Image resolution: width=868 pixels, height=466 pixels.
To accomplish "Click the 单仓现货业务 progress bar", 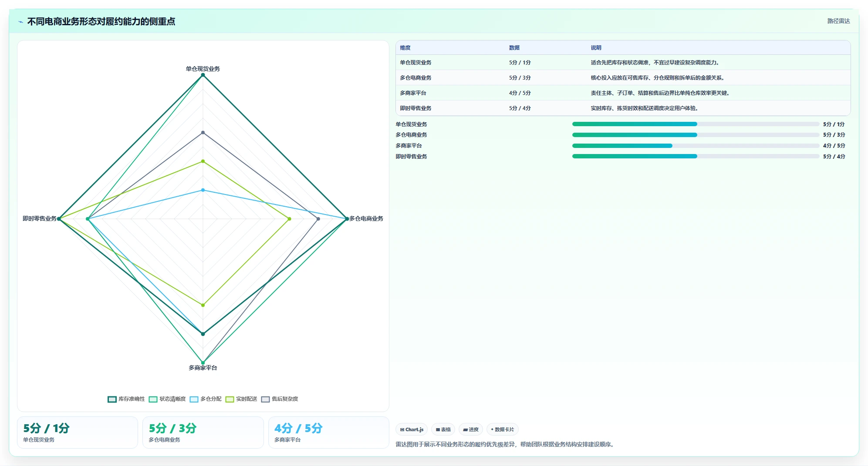I will (696, 124).
